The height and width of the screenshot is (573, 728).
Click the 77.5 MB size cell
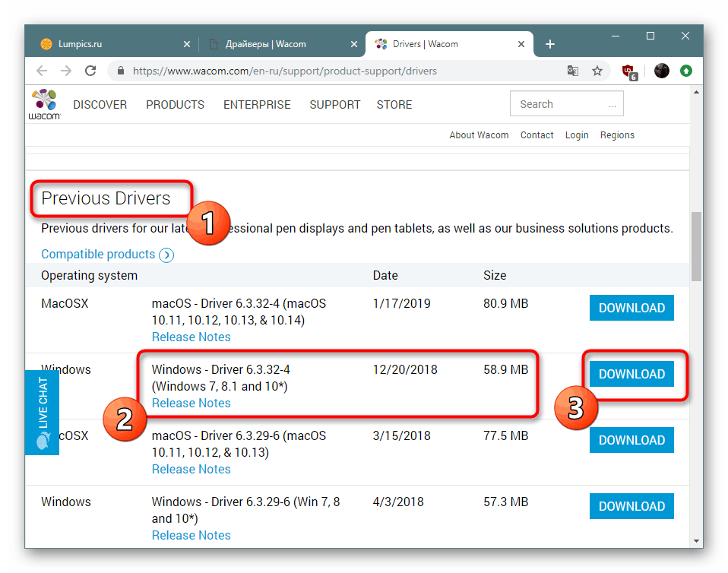(505, 435)
